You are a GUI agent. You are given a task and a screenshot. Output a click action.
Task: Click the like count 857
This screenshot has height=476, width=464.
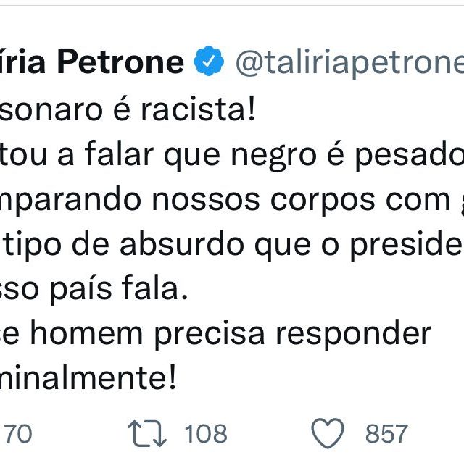tap(386, 434)
